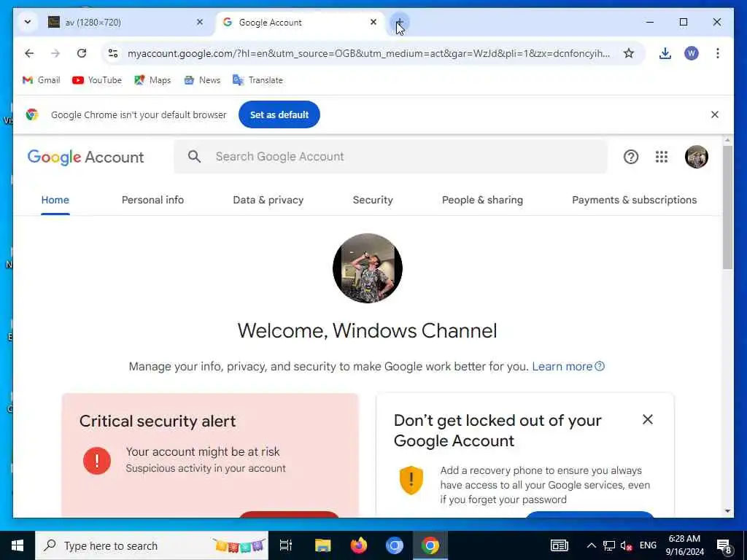The width and height of the screenshot is (747, 560).
Task: Open the Critical security alert card
Action: (210, 455)
